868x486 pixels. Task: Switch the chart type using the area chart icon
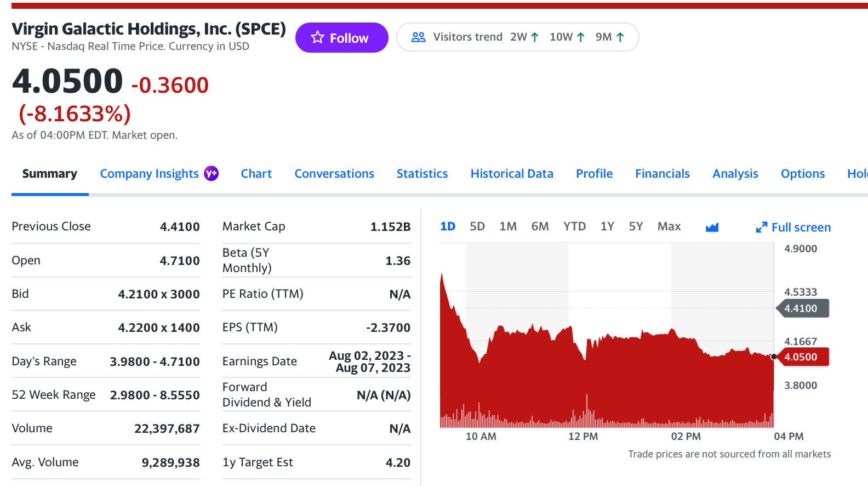[x=712, y=227]
